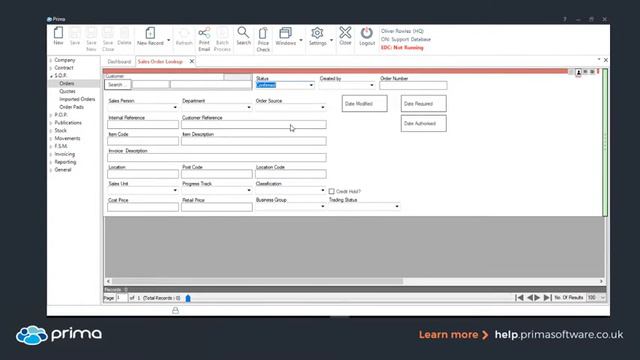
Task: Go to the first page of results
Action: (x=519, y=298)
